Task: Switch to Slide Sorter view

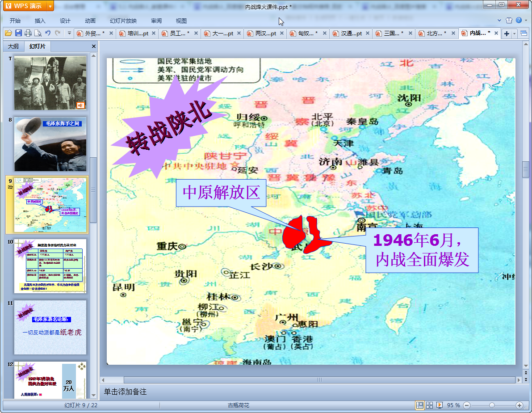Action: click(x=429, y=405)
